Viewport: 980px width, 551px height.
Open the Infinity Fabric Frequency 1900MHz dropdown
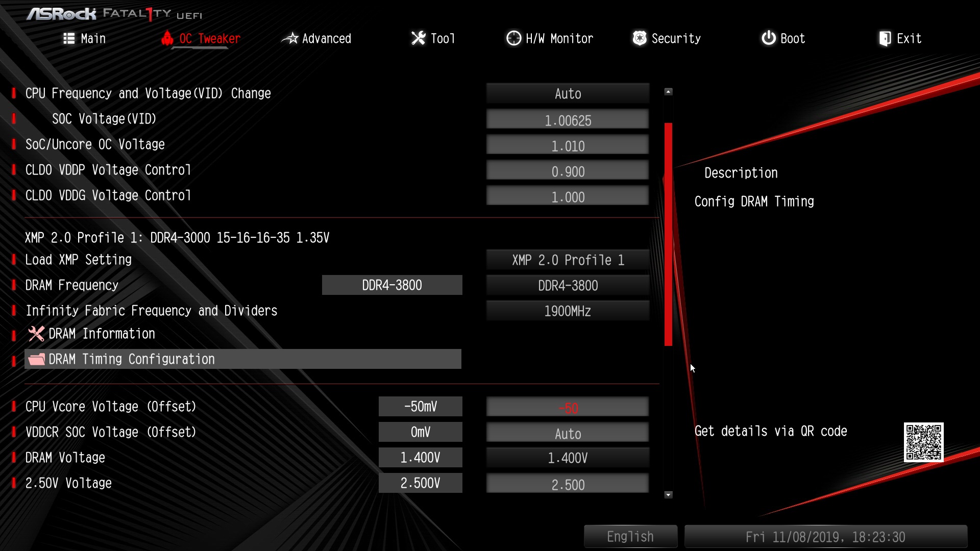(x=568, y=311)
